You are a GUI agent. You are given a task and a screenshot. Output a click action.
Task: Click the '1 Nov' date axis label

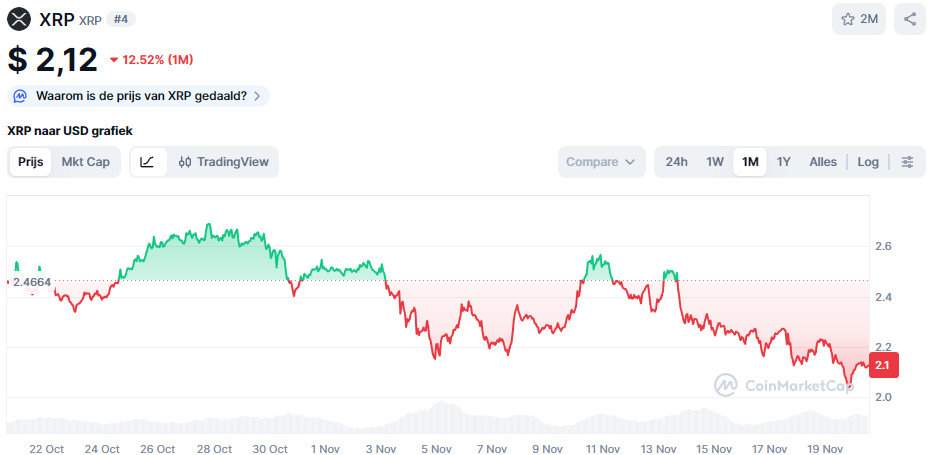pyautogui.click(x=326, y=449)
